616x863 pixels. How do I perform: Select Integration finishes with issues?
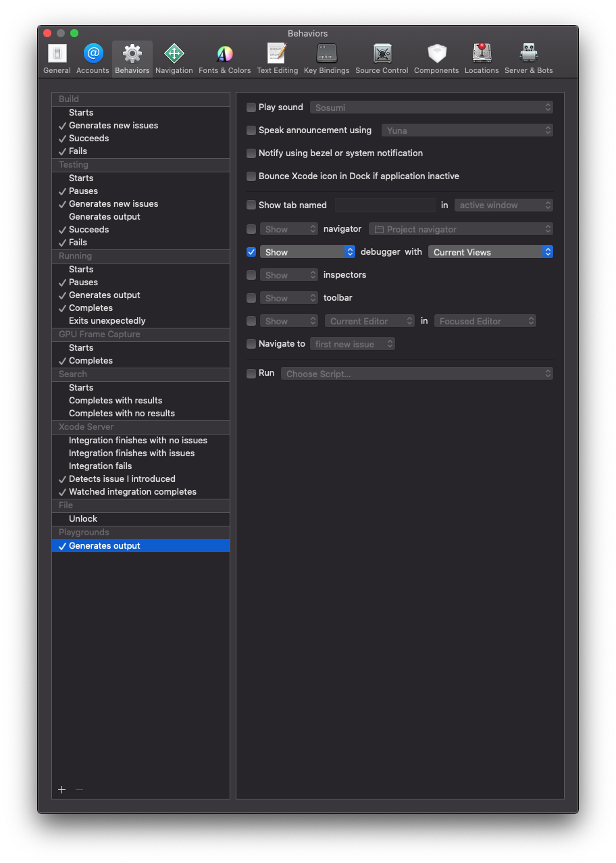pyautogui.click(x=140, y=453)
